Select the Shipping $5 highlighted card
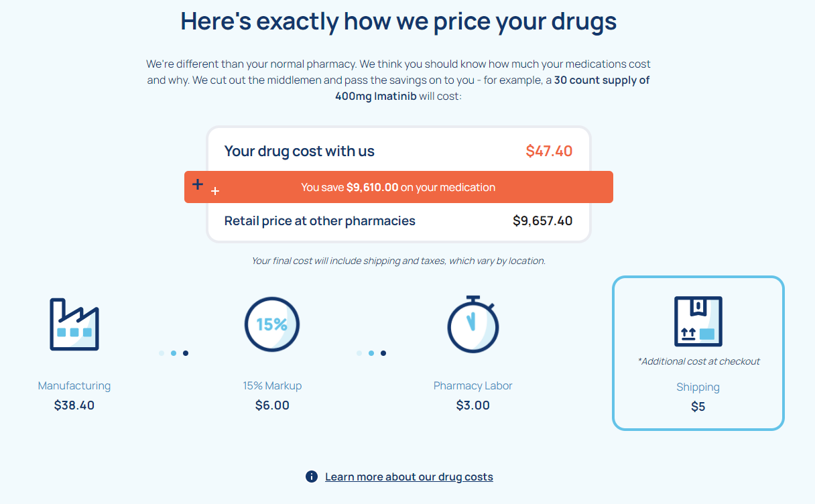 click(698, 353)
